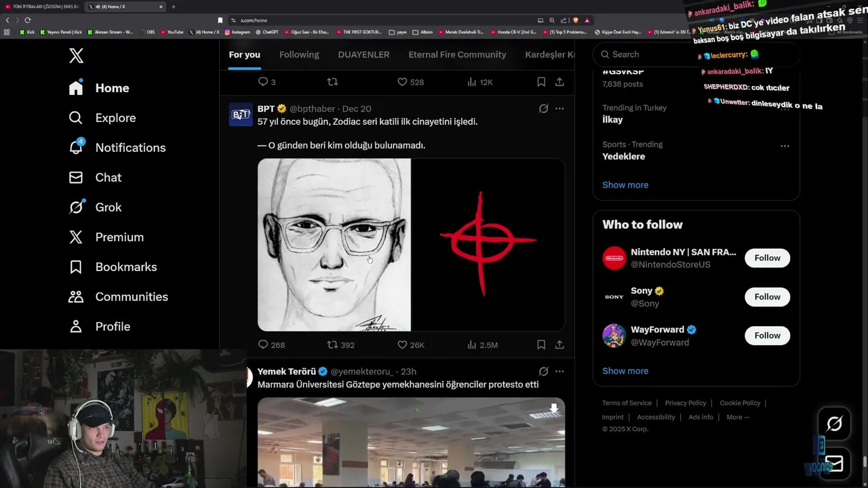The width and height of the screenshot is (868, 488).
Task: Click the X logo in the sidebar
Action: [76, 56]
